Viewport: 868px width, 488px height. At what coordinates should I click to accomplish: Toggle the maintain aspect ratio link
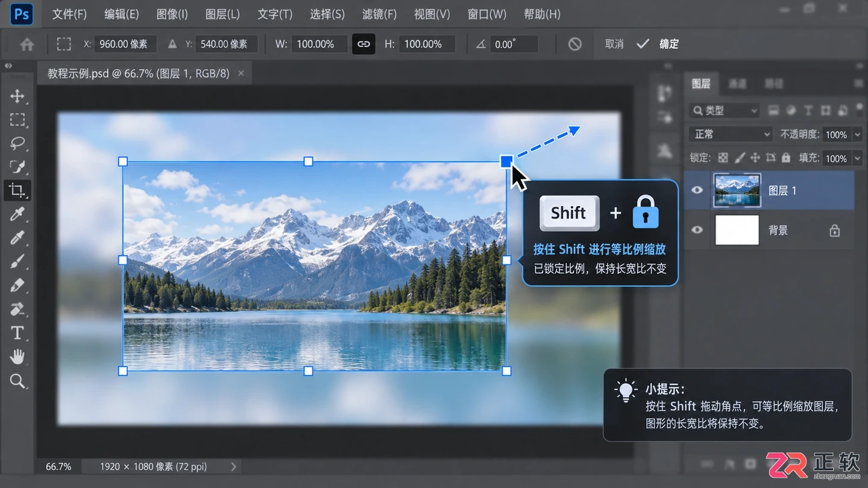[x=363, y=44]
